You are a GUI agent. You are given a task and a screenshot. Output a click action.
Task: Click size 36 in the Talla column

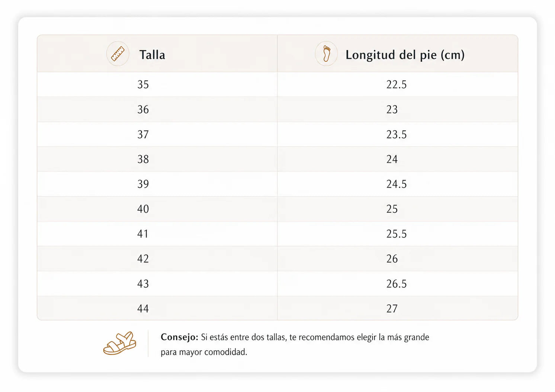(143, 109)
